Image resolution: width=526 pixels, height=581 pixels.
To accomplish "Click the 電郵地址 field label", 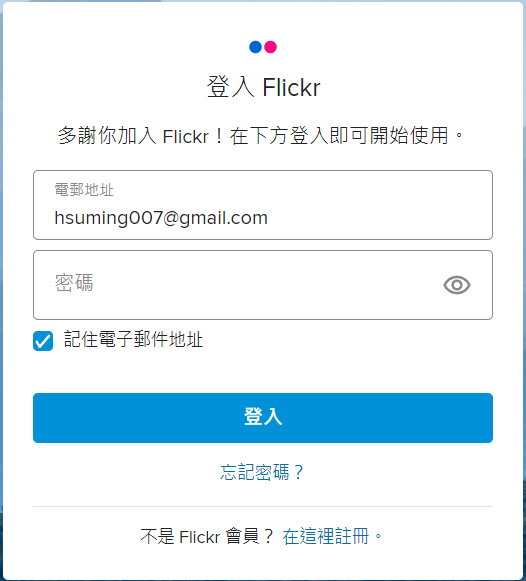I will (x=84, y=190).
